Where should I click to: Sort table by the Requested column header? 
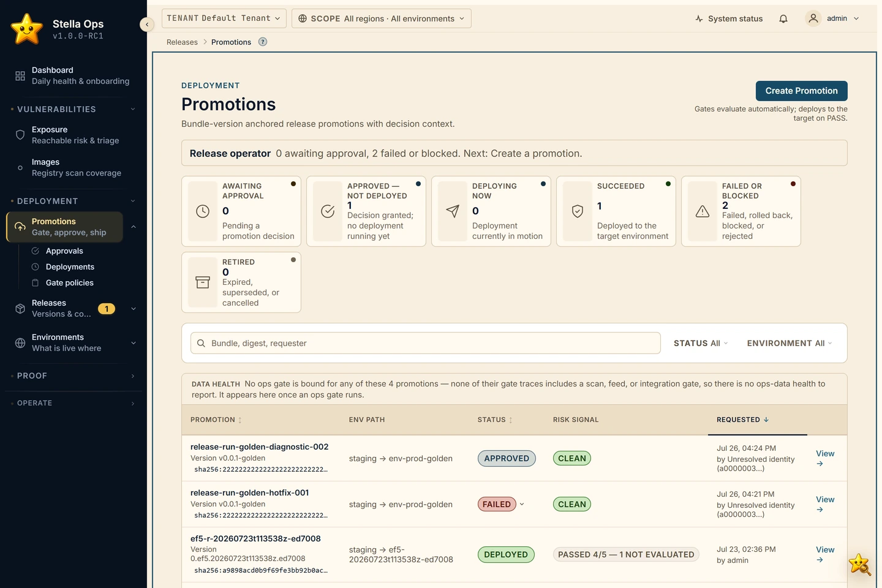[x=743, y=420]
